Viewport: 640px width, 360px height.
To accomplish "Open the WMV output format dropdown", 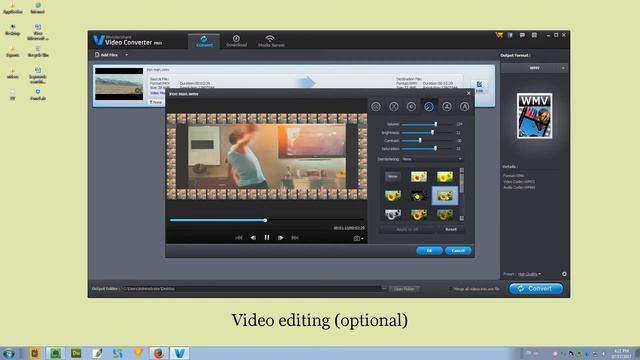I will (534, 68).
